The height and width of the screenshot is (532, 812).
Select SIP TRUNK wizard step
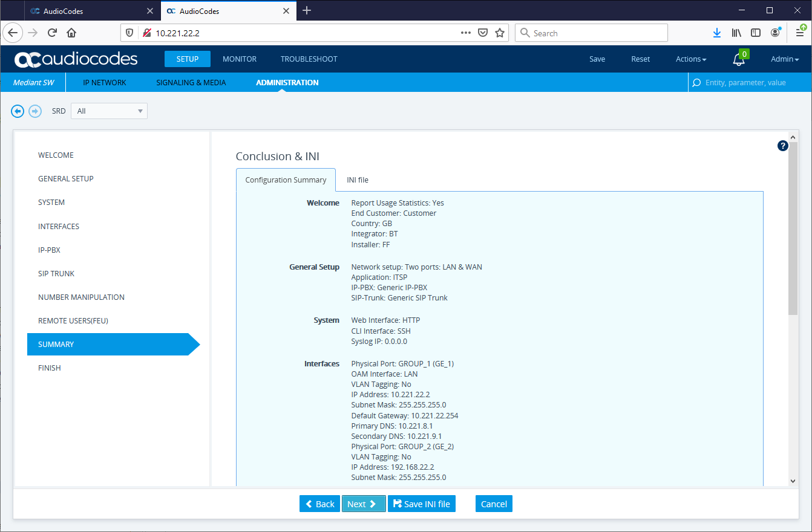[56, 274]
